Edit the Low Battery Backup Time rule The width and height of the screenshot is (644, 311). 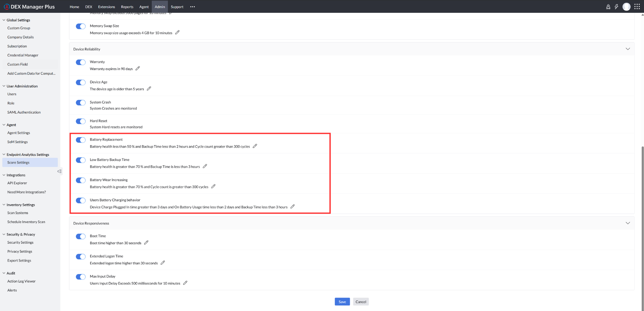205,166
